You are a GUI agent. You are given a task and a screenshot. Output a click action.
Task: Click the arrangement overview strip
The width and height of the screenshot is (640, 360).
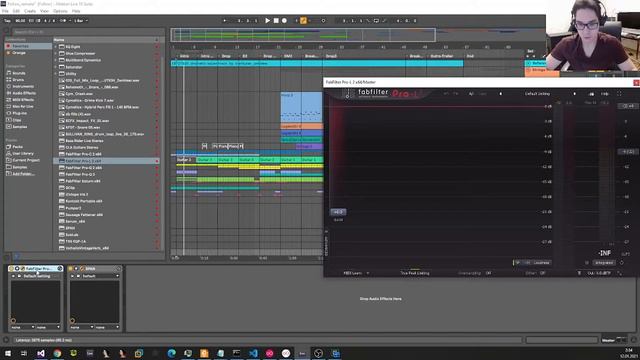pos(303,35)
